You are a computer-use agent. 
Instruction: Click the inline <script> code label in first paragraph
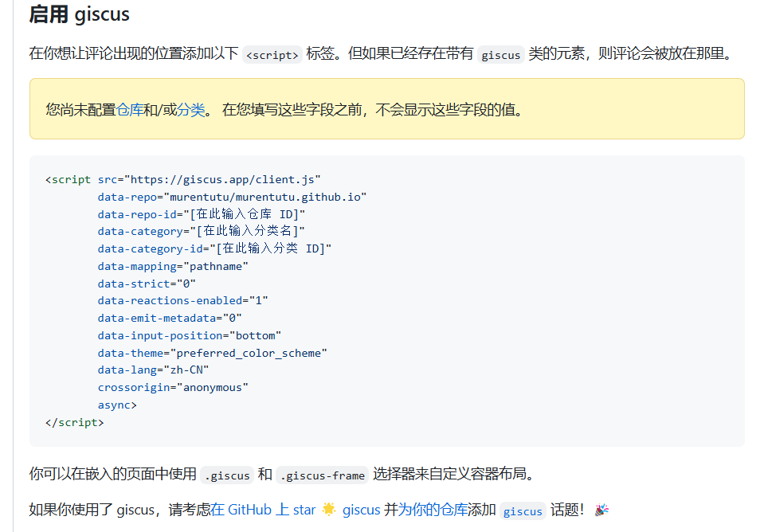(x=271, y=54)
